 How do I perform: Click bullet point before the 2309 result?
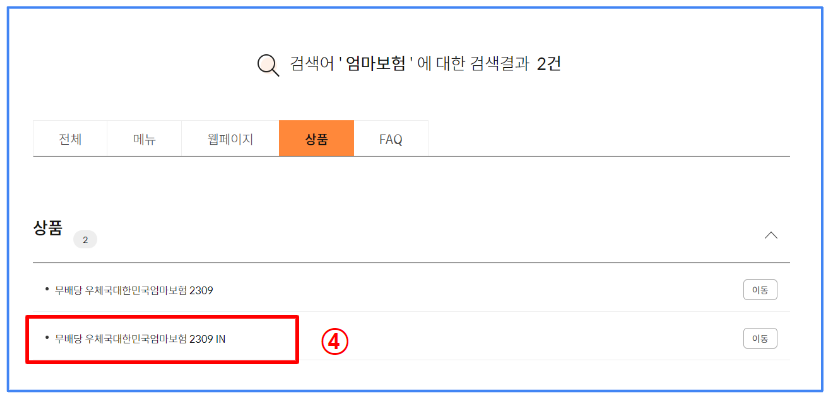click(x=47, y=289)
